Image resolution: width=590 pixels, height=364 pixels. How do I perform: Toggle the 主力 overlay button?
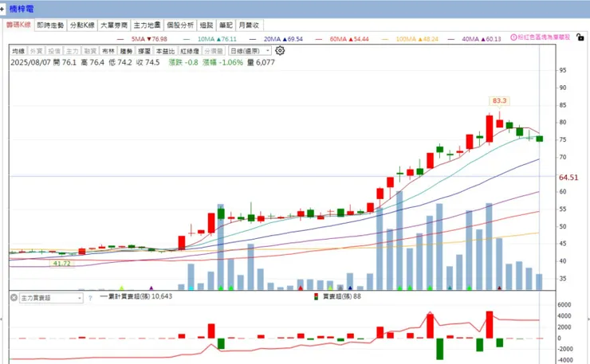[73, 51]
